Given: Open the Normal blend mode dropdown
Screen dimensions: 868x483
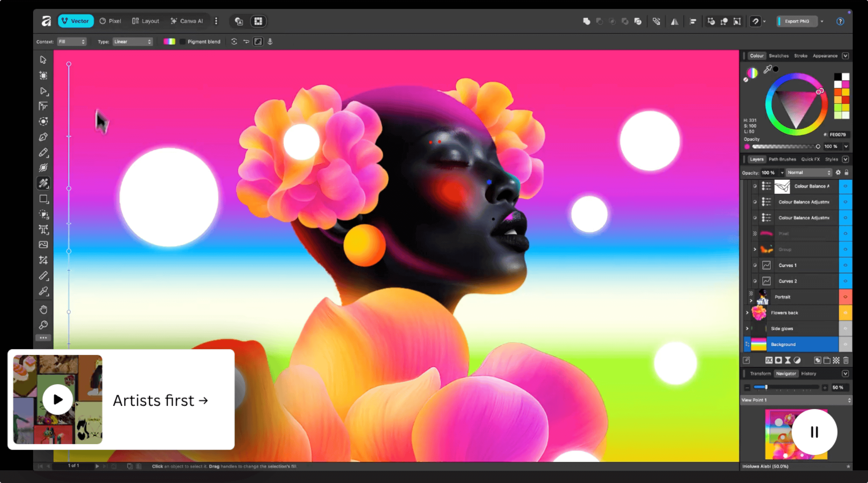Looking at the screenshot, I should click(x=809, y=172).
